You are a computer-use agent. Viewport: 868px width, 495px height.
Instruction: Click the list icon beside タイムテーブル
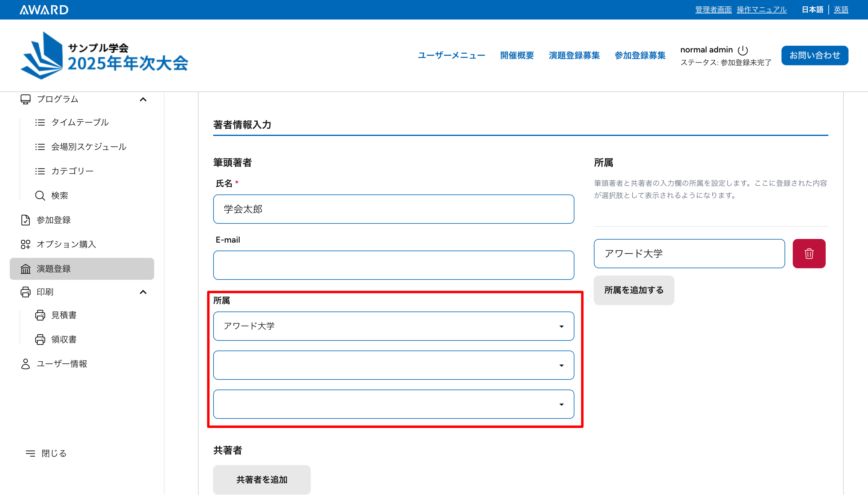coord(40,123)
